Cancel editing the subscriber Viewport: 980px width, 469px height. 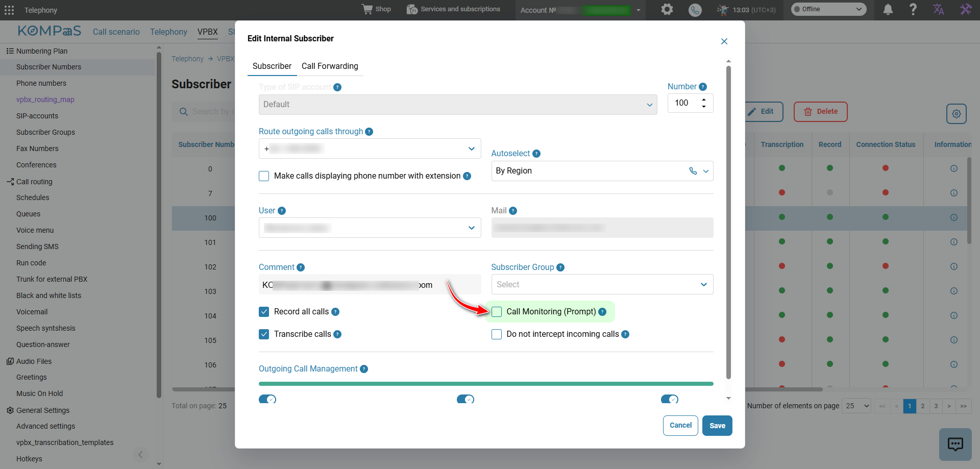(x=680, y=426)
